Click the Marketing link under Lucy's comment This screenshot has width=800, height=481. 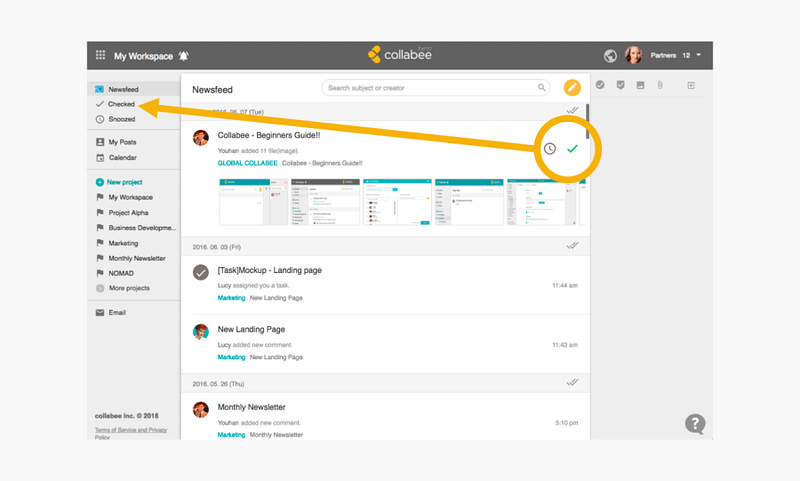(x=231, y=357)
